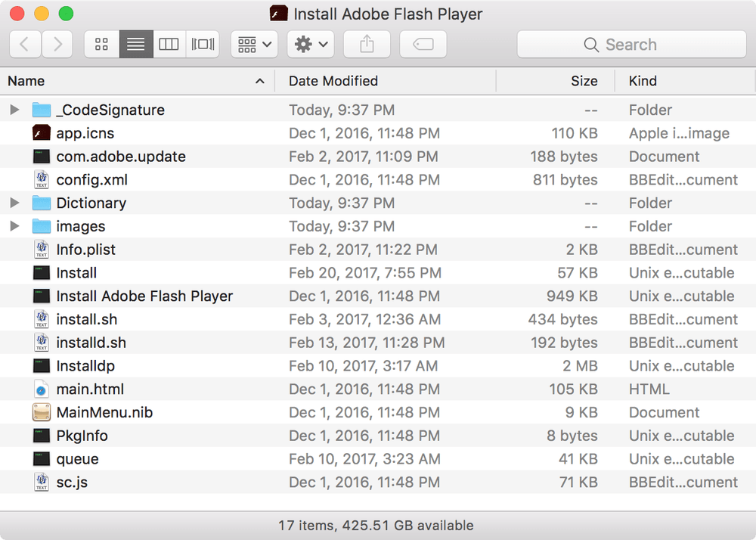
Task: Open the Action gear dropdown menu
Action: 310,45
